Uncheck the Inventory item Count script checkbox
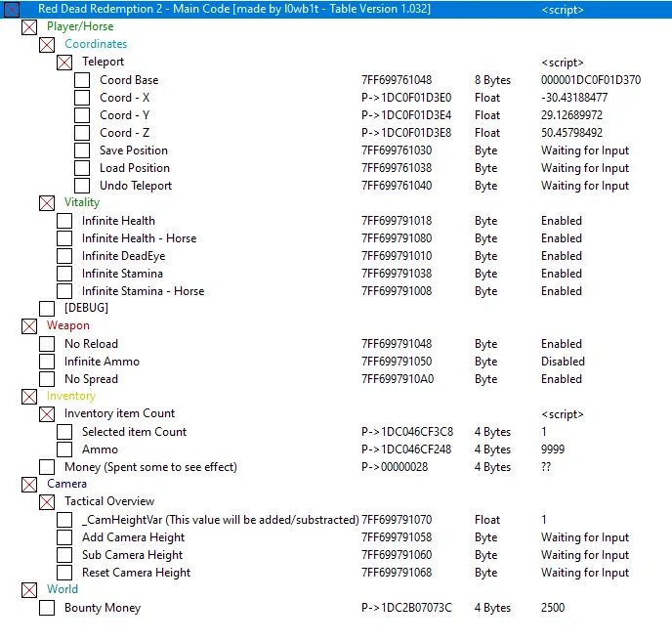 pyautogui.click(x=47, y=414)
